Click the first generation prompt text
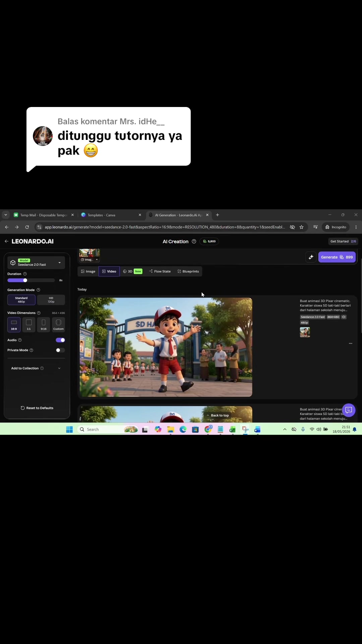362x644 pixels. coord(325,306)
